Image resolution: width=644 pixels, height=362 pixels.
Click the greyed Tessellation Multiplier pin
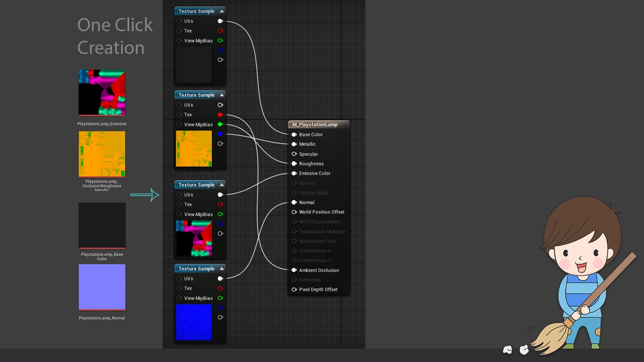point(294,231)
